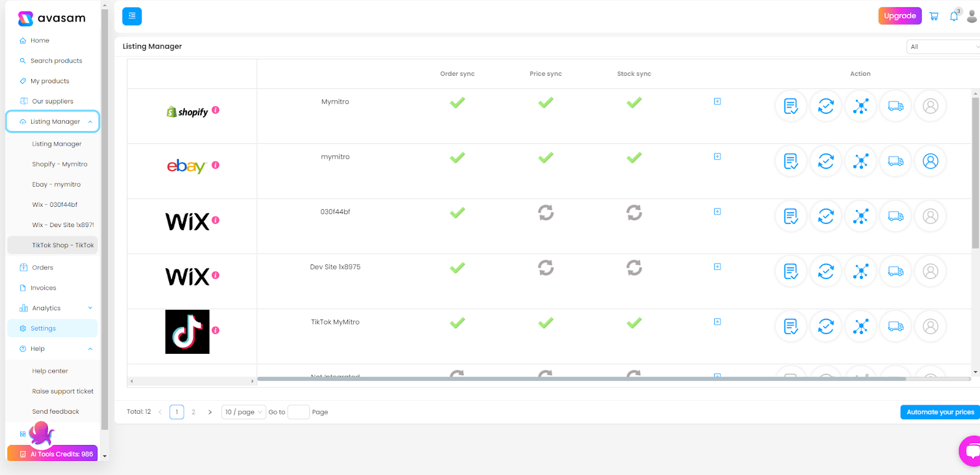Open the document checklist icon for Wix 030f44bf
This screenshot has width=980, height=475.
coord(791,216)
